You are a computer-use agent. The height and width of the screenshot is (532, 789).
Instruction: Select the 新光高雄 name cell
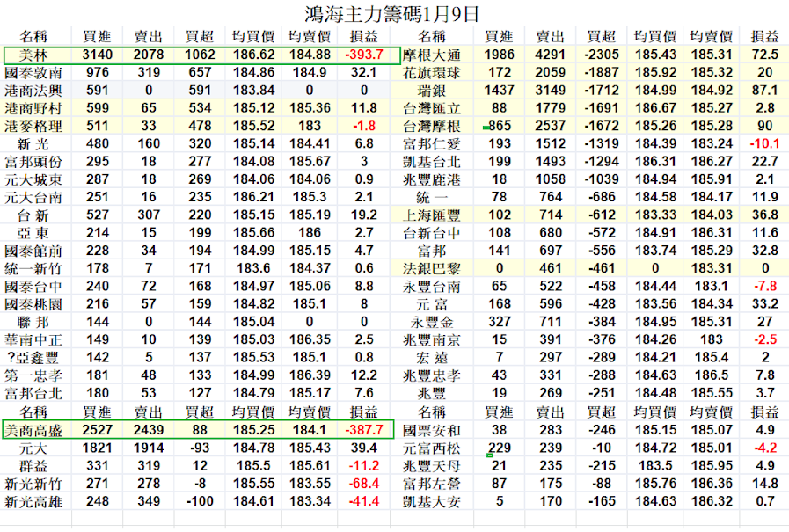coord(33,502)
